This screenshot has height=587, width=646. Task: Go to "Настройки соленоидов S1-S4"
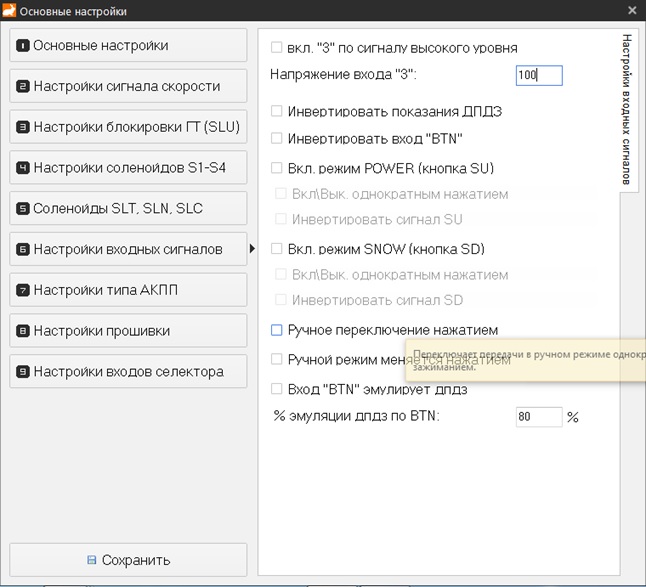[x=128, y=168]
